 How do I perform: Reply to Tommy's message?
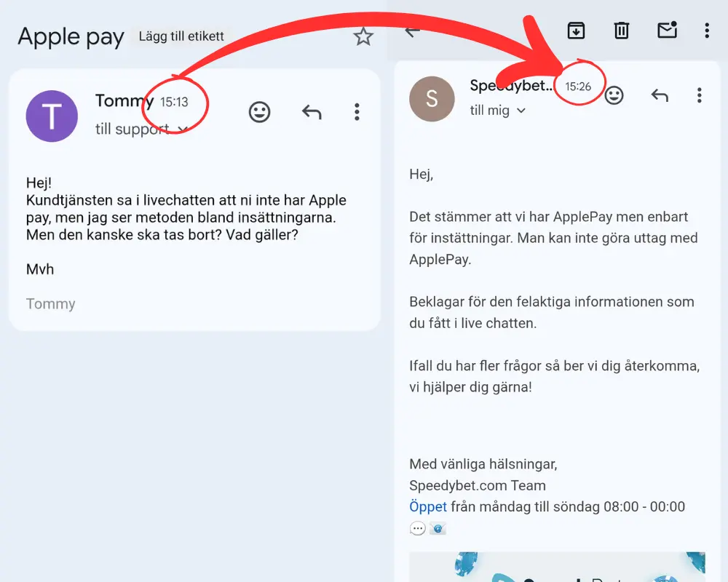click(x=312, y=112)
